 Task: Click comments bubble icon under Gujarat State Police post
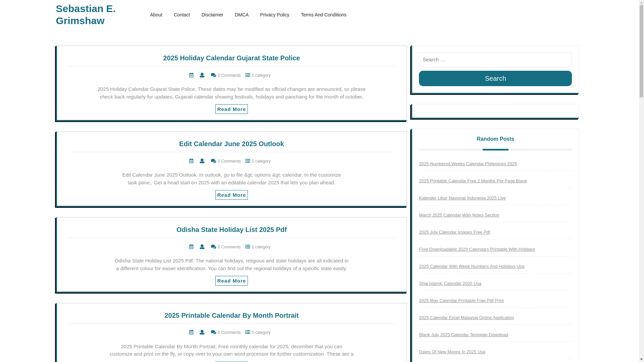pos(213,75)
